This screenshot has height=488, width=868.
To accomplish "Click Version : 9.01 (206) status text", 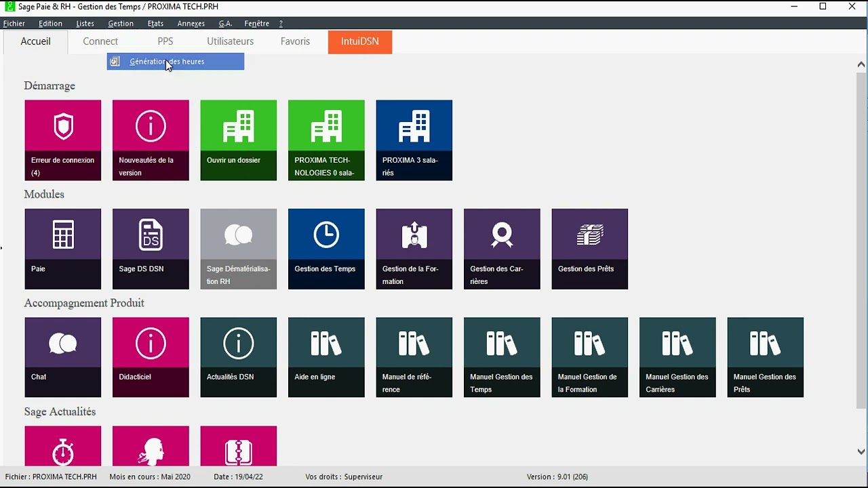I will coord(557,476).
